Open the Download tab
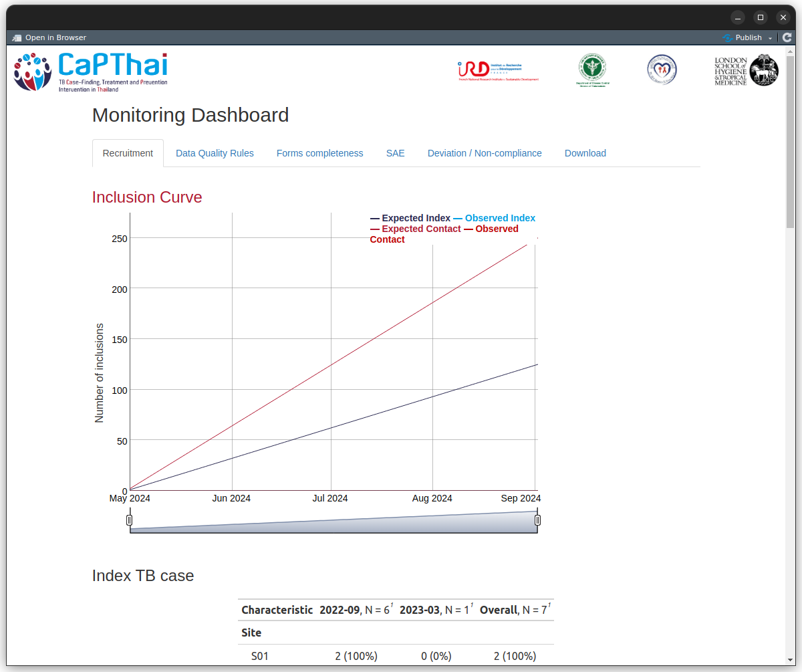 [x=585, y=153]
